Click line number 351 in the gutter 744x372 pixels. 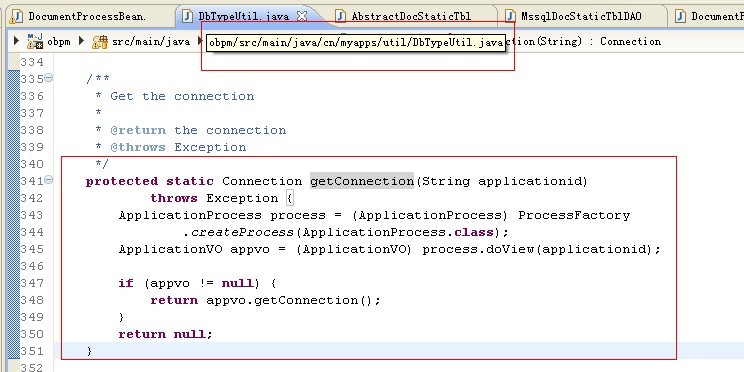click(32, 352)
